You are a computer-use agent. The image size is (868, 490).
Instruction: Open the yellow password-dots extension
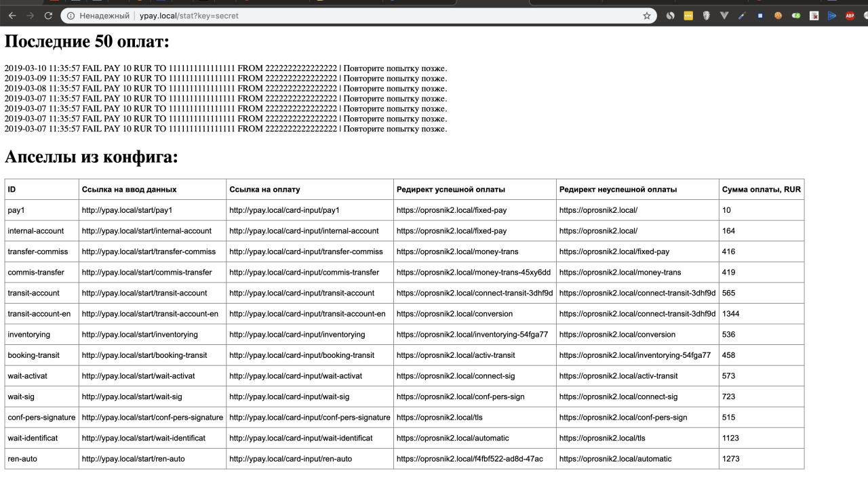(x=688, y=16)
